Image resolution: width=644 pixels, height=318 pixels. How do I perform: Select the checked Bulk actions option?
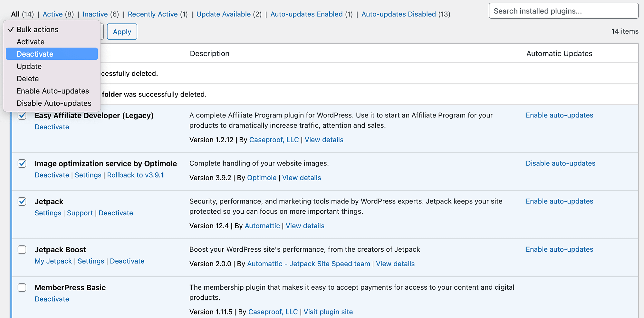click(52, 30)
